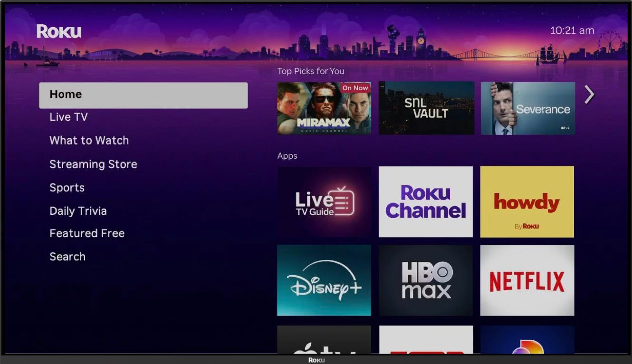The height and width of the screenshot is (364, 632).
Task: Click the 10:21 am clock
Action: coord(572,30)
